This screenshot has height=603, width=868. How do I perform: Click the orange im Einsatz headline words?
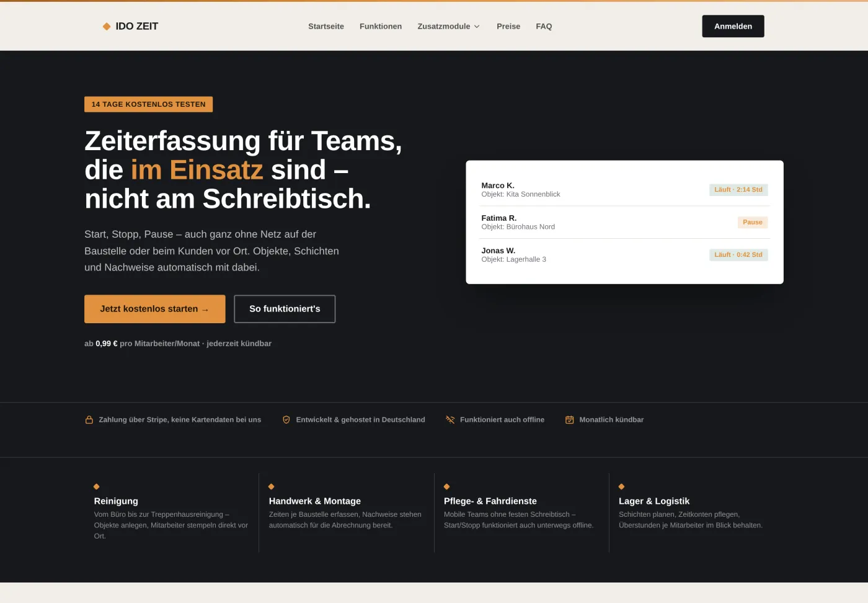(197, 170)
